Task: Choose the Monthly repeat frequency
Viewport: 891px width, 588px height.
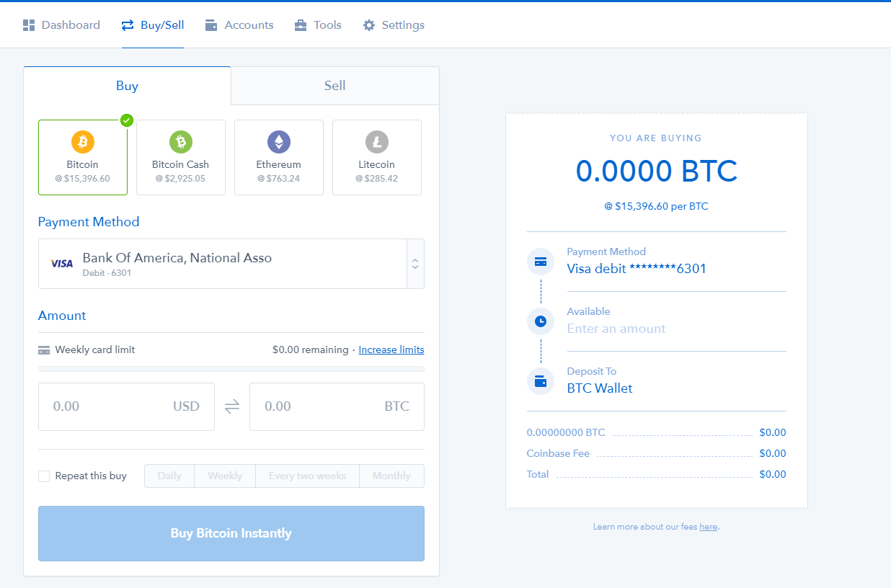Action: pyautogui.click(x=391, y=476)
